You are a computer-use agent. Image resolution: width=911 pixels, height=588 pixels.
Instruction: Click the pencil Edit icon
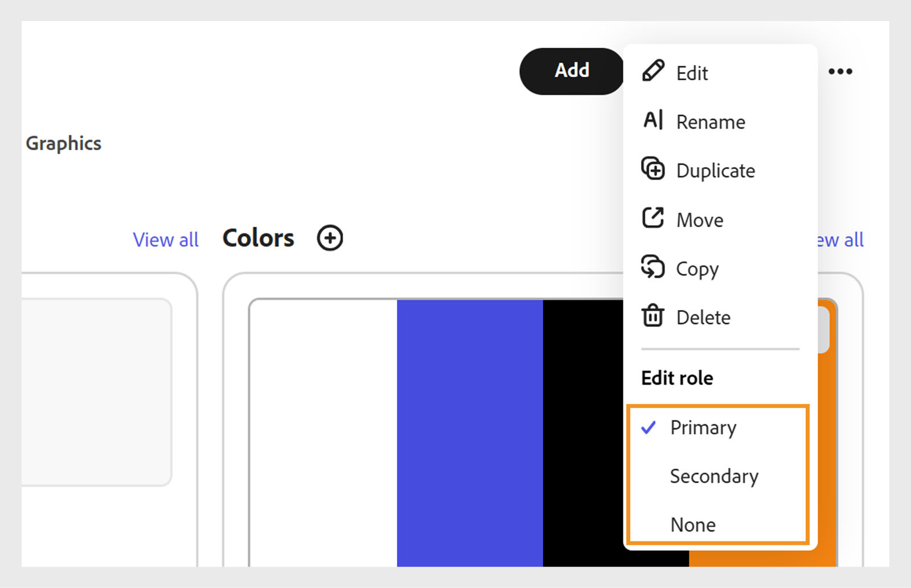point(653,71)
